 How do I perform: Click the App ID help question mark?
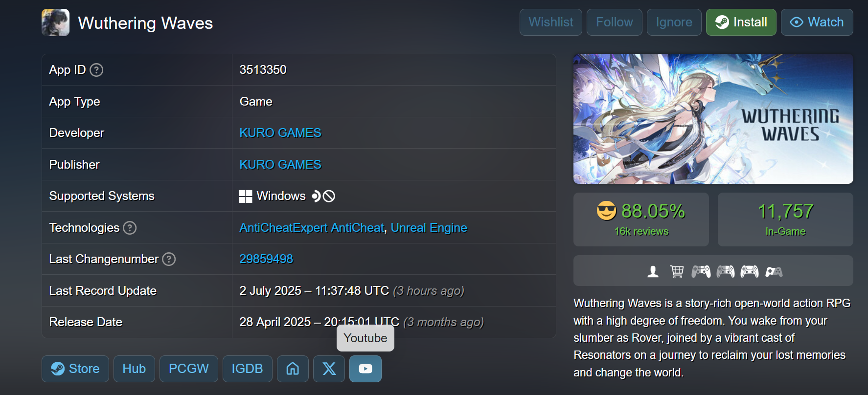tap(97, 70)
